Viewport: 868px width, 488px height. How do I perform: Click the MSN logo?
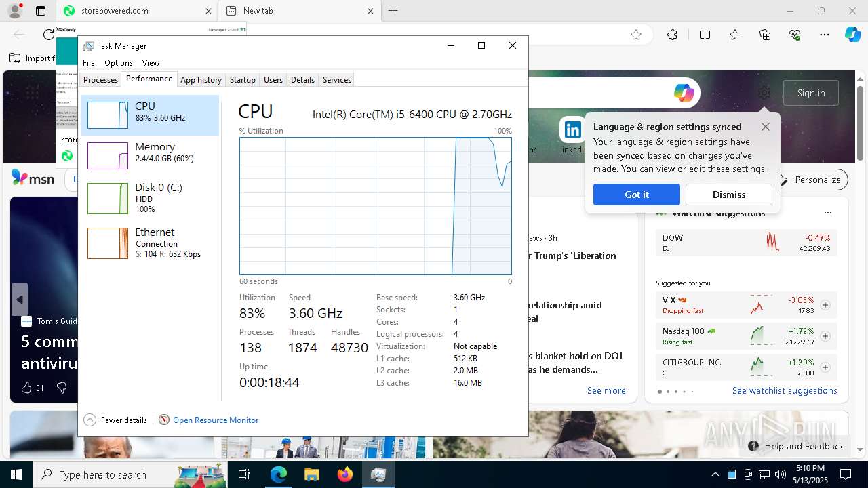[33, 178]
